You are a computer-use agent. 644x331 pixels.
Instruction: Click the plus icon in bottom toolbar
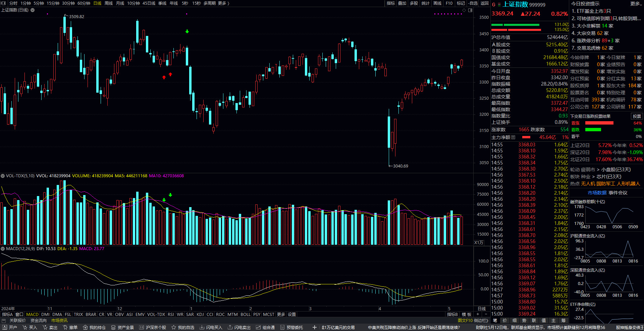(x=314, y=327)
